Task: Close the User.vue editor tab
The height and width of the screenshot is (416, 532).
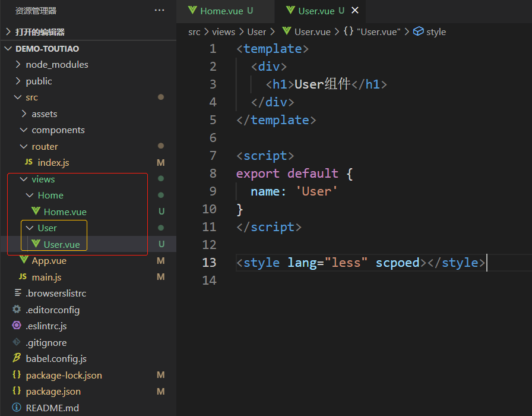Action: (x=355, y=11)
